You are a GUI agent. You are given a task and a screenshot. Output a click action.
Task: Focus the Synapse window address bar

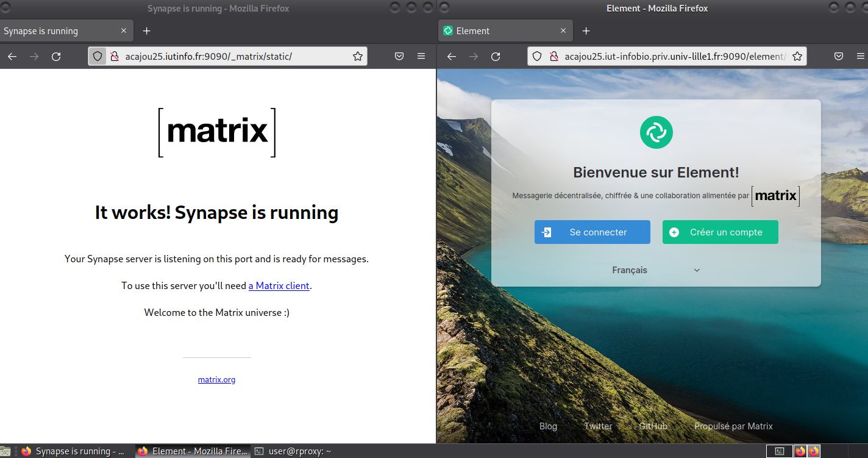[x=227, y=56]
